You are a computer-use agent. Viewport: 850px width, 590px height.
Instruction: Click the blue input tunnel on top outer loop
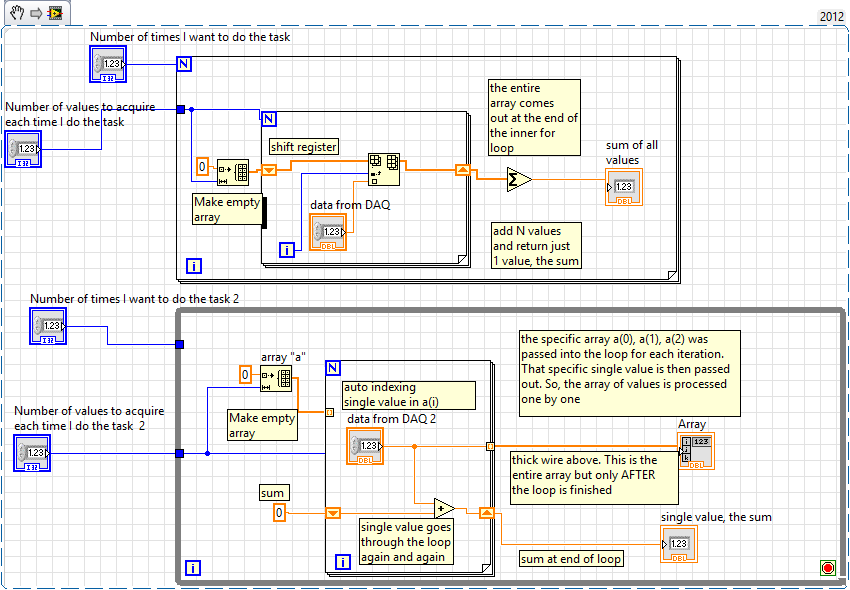coord(181,110)
